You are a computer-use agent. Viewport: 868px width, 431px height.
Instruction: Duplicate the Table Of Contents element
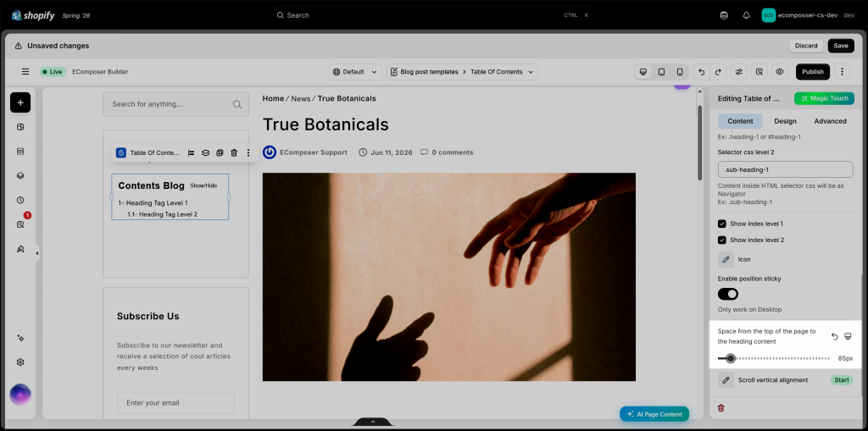220,152
